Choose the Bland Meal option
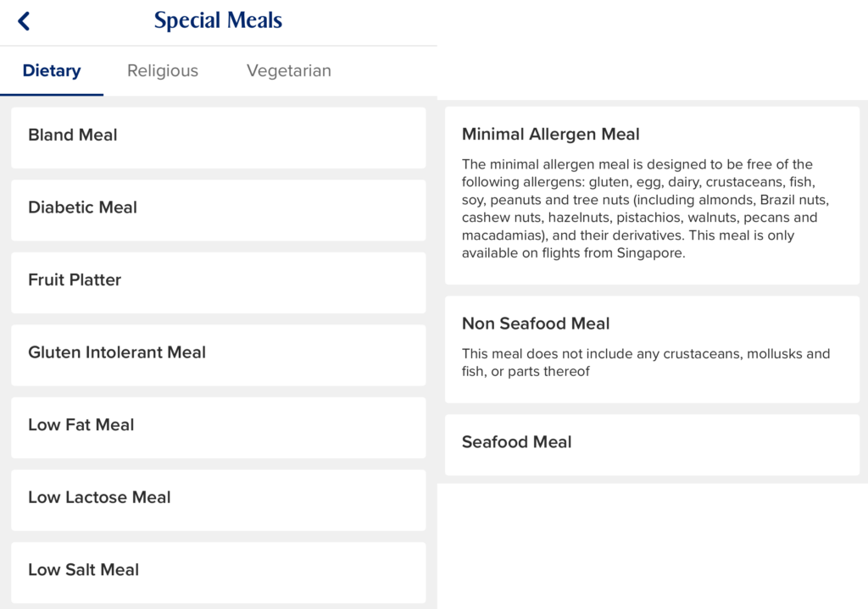The width and height of the screenshot is (868, 609). click(218, 136)
